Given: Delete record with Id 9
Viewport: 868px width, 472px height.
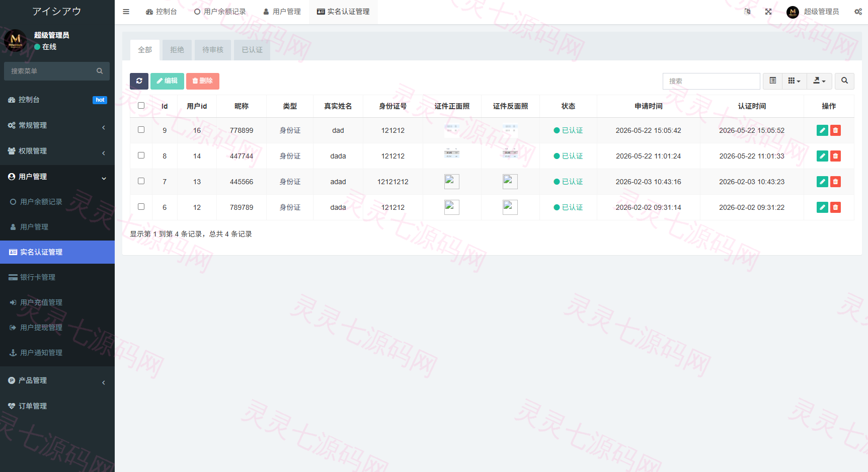Looking at the screenshot, I should click(x=835, y=130).
